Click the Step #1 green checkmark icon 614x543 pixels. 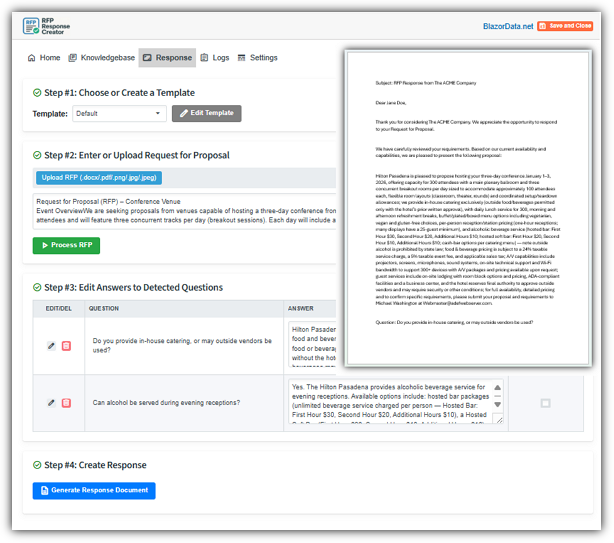pos(37,92)
